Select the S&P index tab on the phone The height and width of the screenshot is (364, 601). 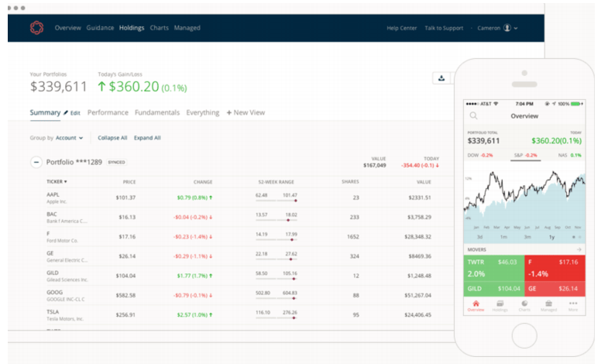[526, 155]
